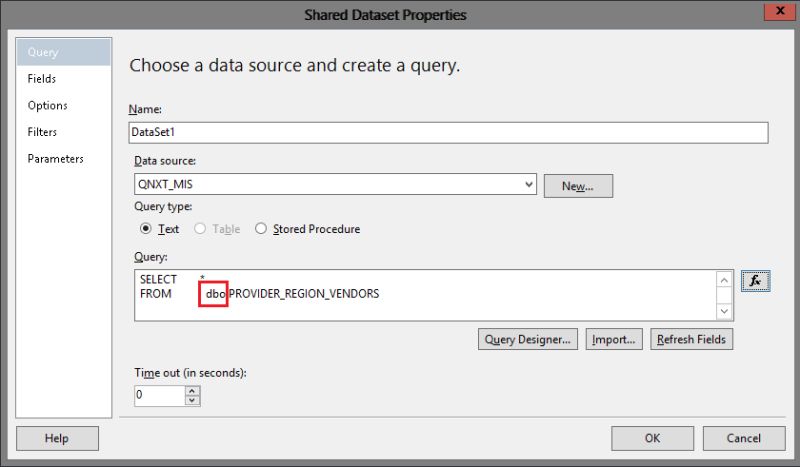This screenshot has width=800, height=467.
Task: Click the query box scroll up arrow
Action: [x=724, y=280]
